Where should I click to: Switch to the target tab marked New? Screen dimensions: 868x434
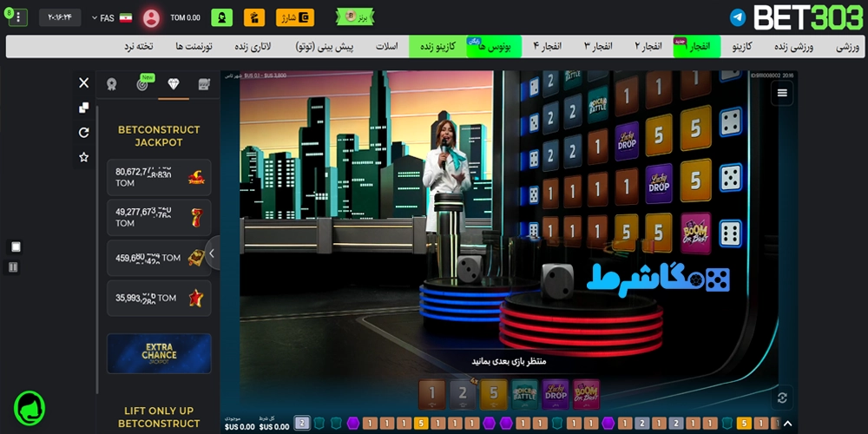(143, 84)
